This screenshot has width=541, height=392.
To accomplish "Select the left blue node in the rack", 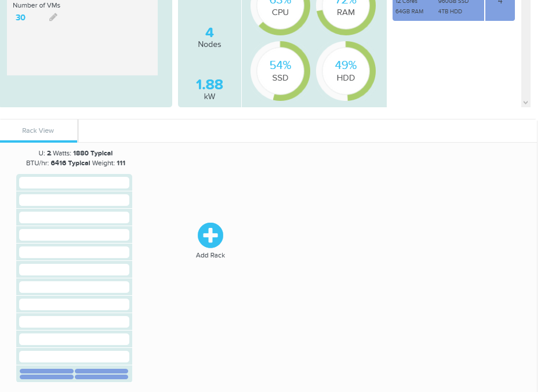I will (46, 374).
